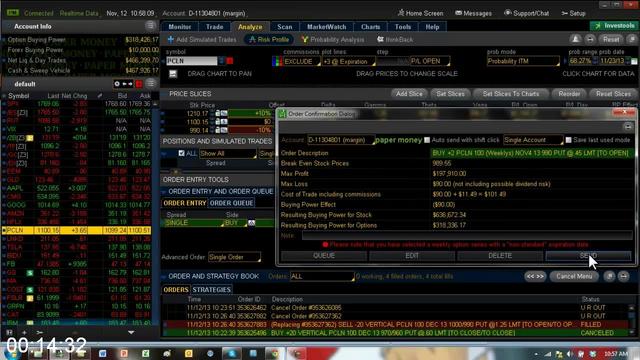
Task: Click the chart pan mode icon
Action: coord(173,74)
